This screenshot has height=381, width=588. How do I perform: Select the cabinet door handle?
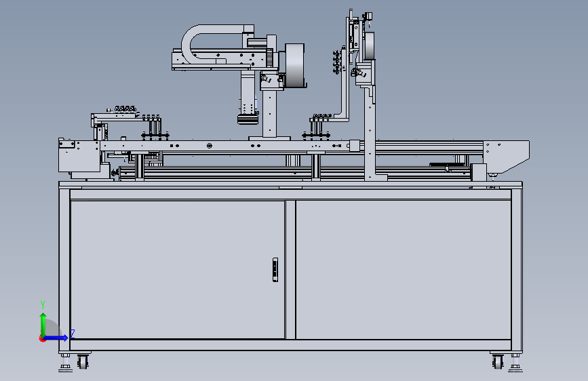click(275, 269)
